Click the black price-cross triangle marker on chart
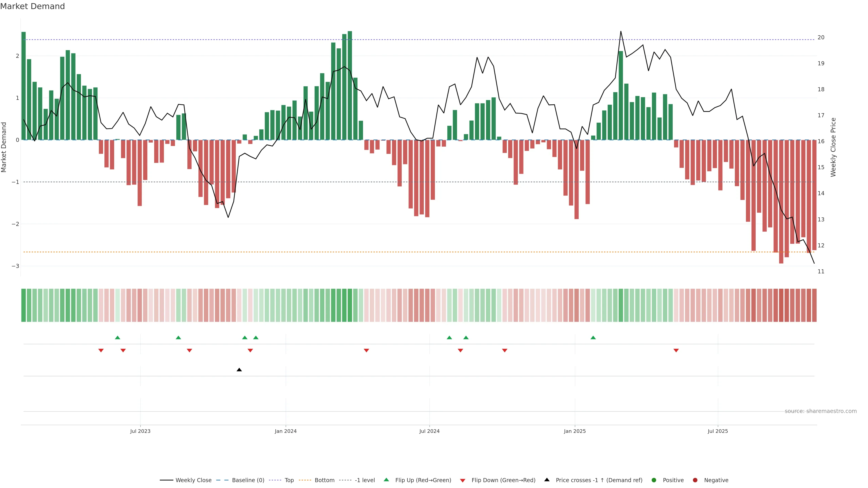The height and width of the screenshot is (488, 868). point(239,370)
